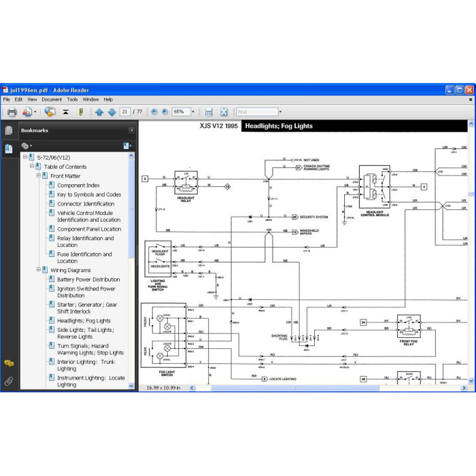Click bookmark icon beside Component Index
This screenshot has height=476, width=476.
point(52,185)
